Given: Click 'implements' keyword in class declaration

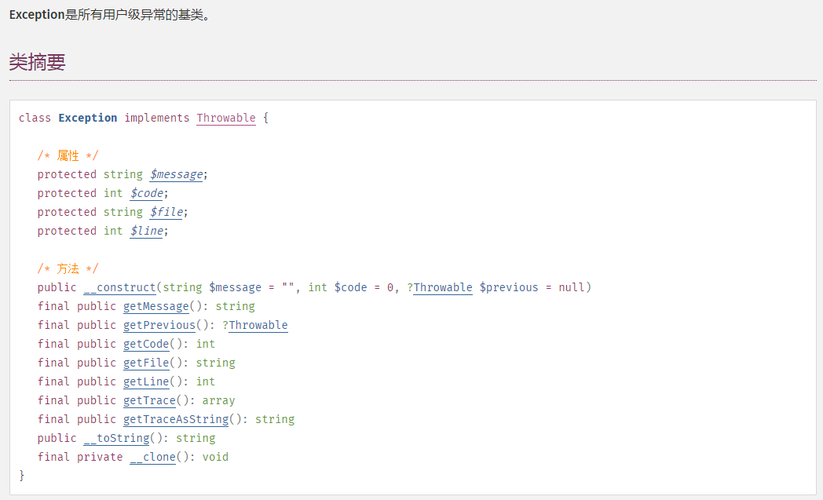Looking at the screenshot, I should point(156,118).
